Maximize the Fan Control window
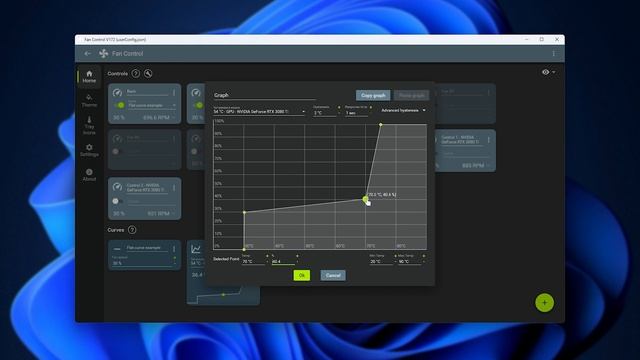 click(x=542, y=40)
